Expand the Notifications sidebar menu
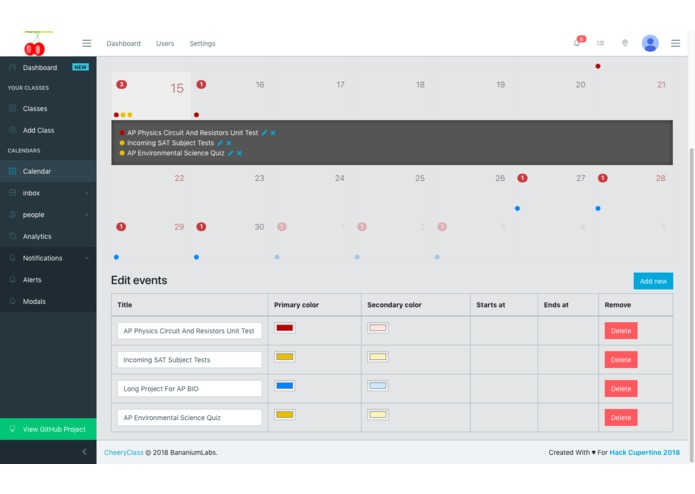The width and height of the screenshot is (695, 494). pyautogui.click(x=48, y=258)
